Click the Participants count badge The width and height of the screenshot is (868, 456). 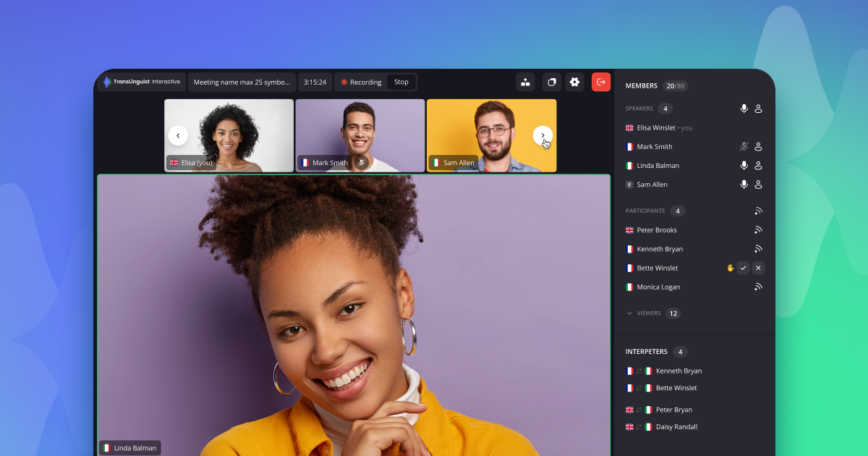pos(677,211)
